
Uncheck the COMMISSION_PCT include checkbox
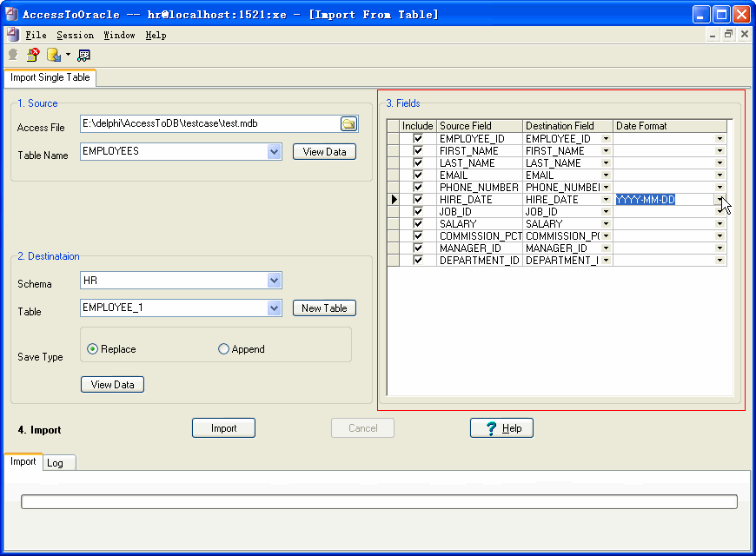click(418, 235)
